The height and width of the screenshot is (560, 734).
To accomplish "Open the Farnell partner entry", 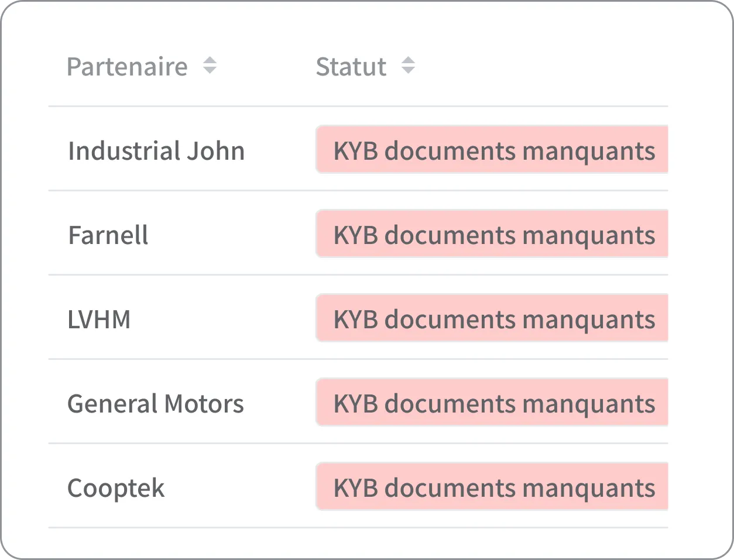I will tap(108, 235).
